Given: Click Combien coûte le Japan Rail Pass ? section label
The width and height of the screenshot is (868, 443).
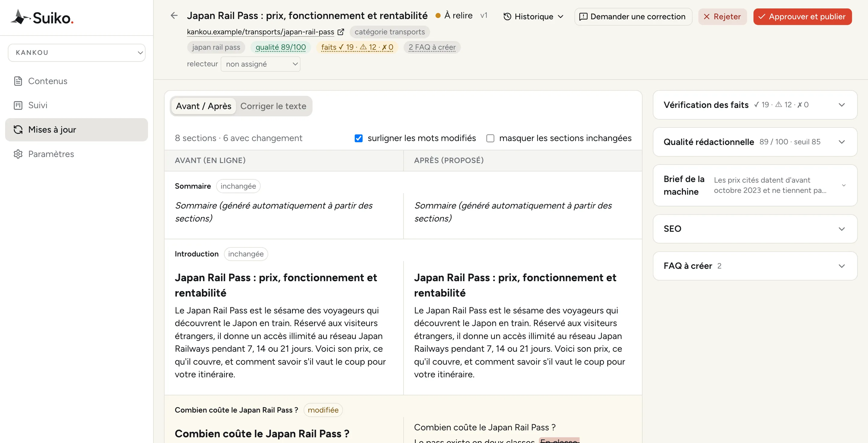Looking at the screenshot, I should tap(236, 410).
